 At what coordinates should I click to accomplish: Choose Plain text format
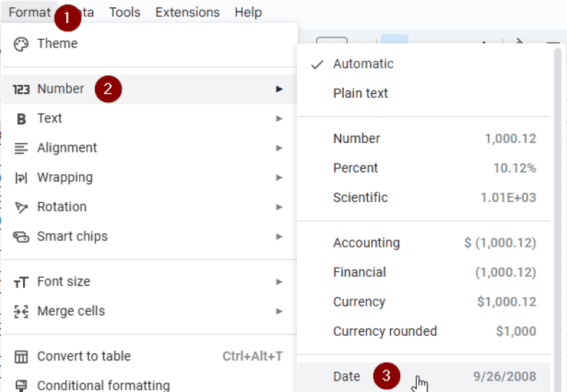(x=360, y=94)
